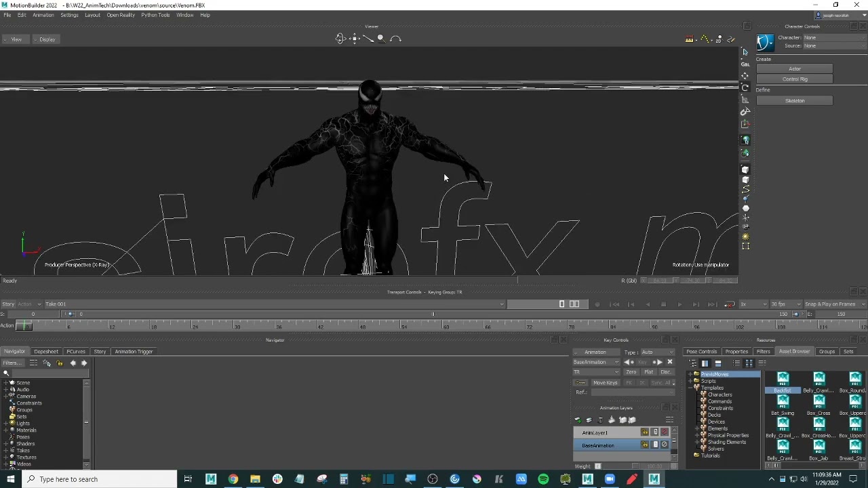Click the camera orbit tool icon

click(340, 39)
